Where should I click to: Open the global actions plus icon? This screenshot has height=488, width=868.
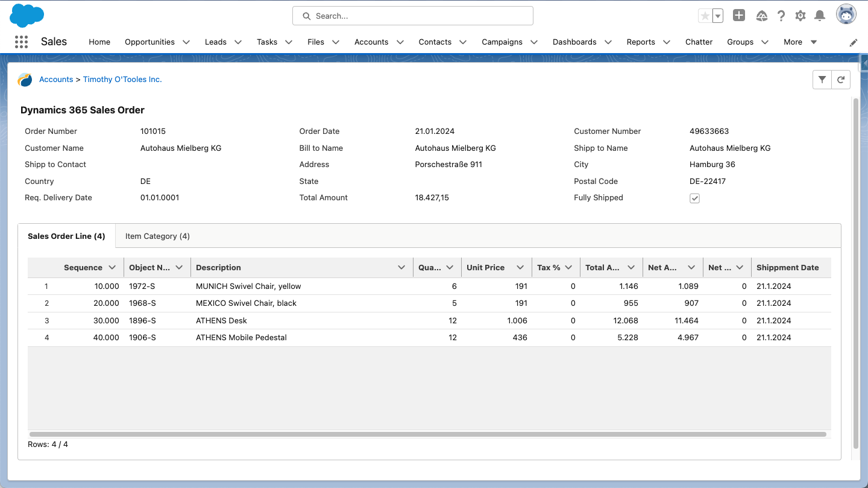pos(739,16)
